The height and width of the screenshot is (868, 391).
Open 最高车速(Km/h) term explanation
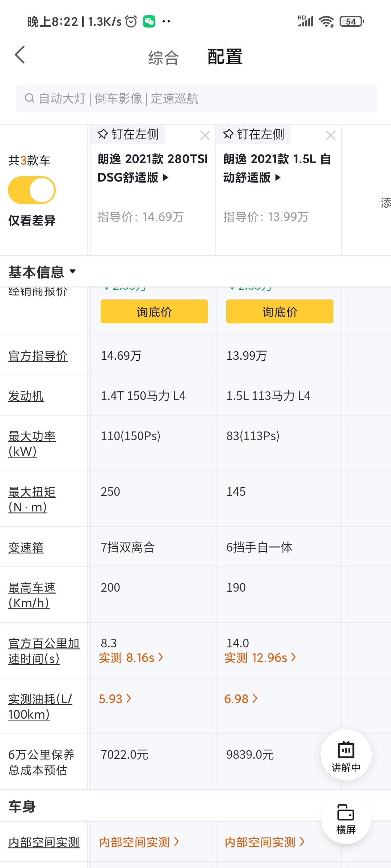(32, 595)
